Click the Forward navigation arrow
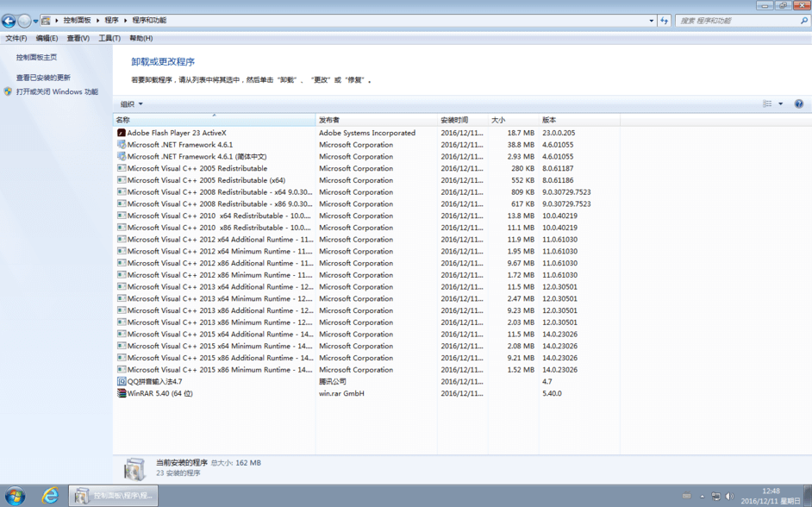 tap(24, 21)
